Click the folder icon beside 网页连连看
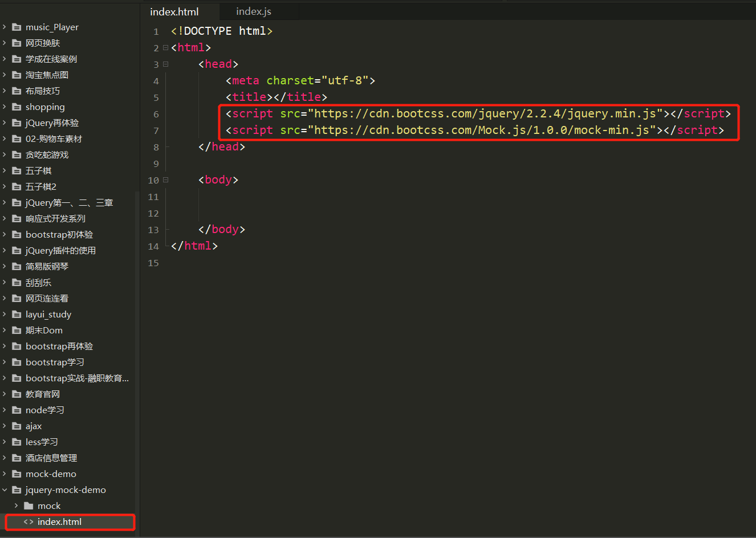The height and width of the screenshot is (538, 756). 17,298
